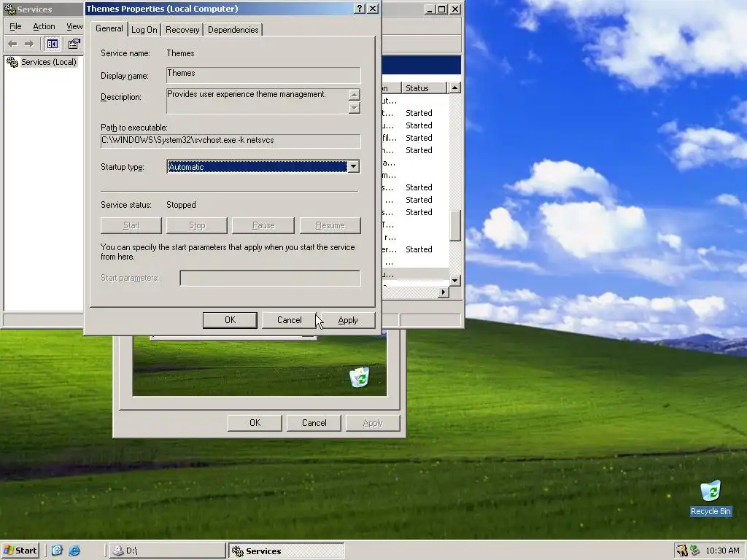Toggle the console tree toolbar icon
This screenshot has width=747, height=560.
pyautogui.click(x=53, y=44)
